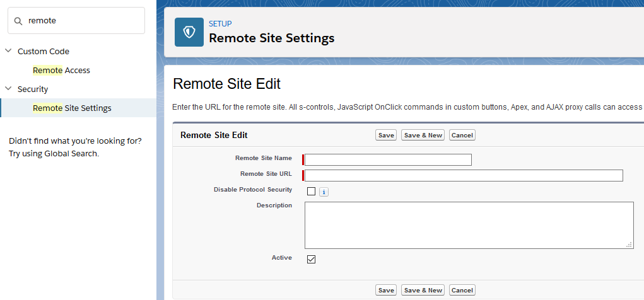Click the top Save & New button
Screen dimensions: 644x300
click(423, 135)
